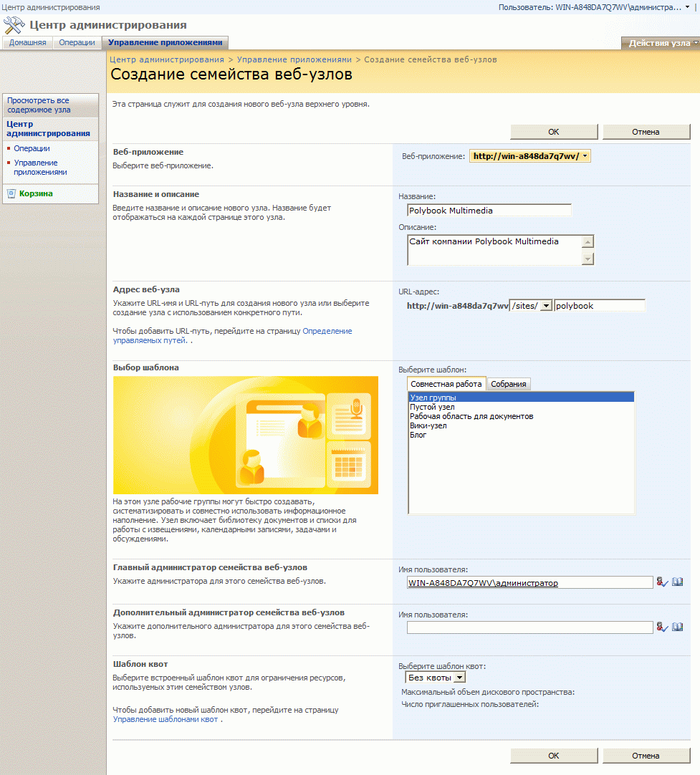Open Корзина link in sidebar

pos(36,193)
